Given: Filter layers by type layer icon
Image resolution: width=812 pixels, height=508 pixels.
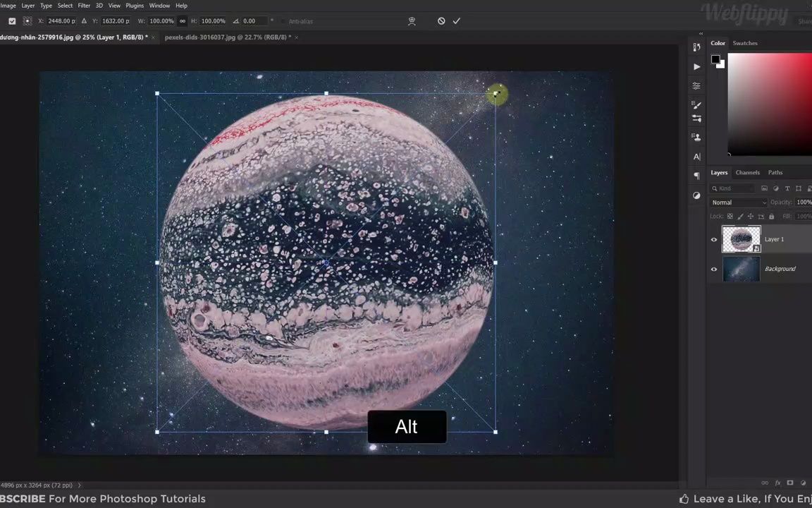Looking at the screenshot, I should pyautogui.click(x=787, y=188).
